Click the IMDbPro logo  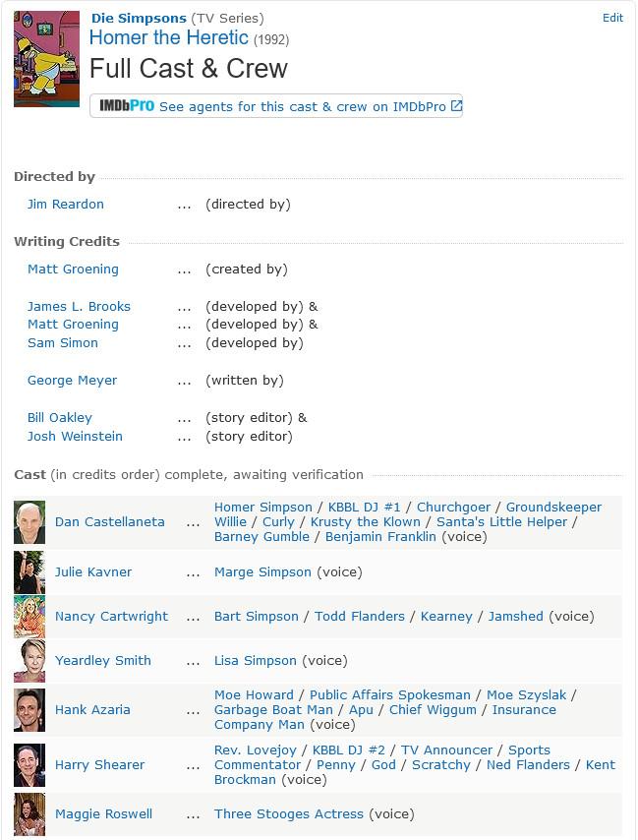[x=127, y=106]
